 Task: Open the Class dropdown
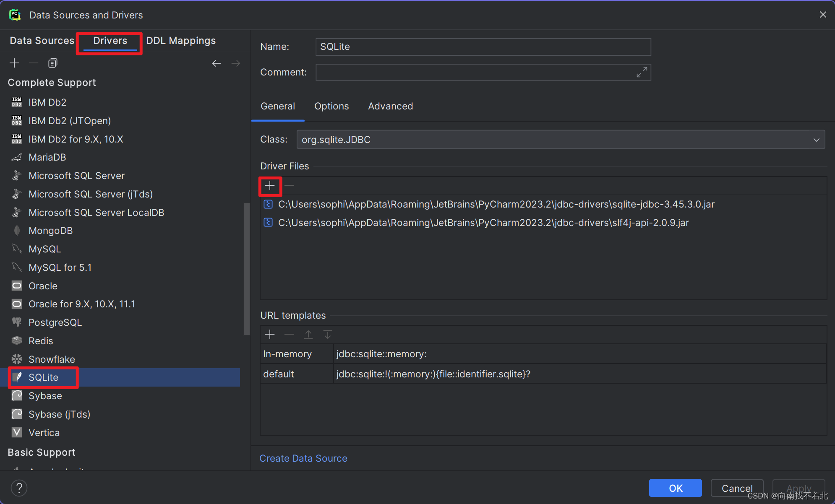817,139
